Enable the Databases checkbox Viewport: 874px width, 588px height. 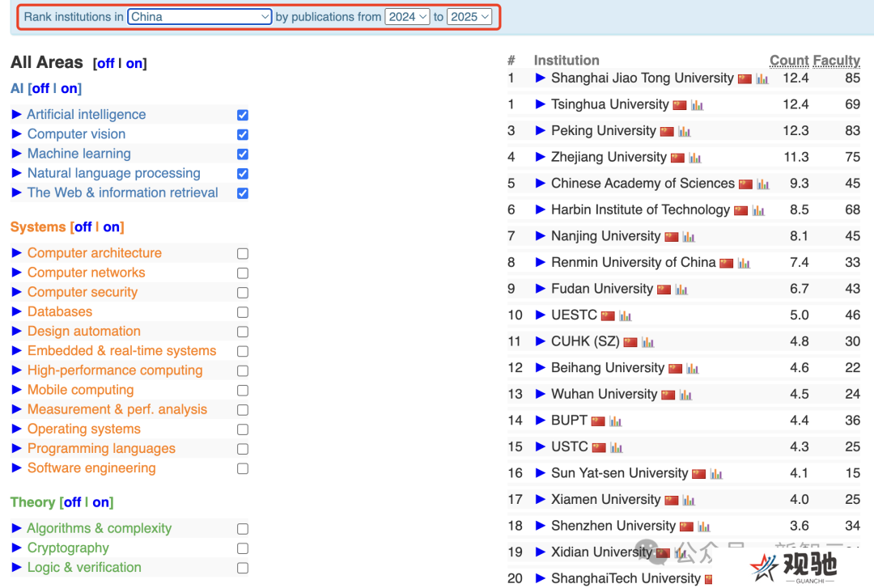click(x=243, y=312)
